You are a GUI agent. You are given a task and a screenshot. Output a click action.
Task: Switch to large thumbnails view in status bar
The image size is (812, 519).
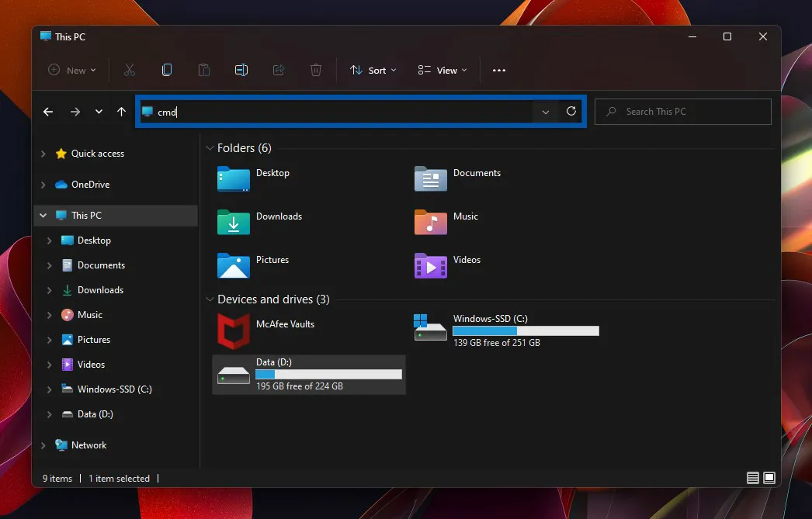(x=769, y=478)
